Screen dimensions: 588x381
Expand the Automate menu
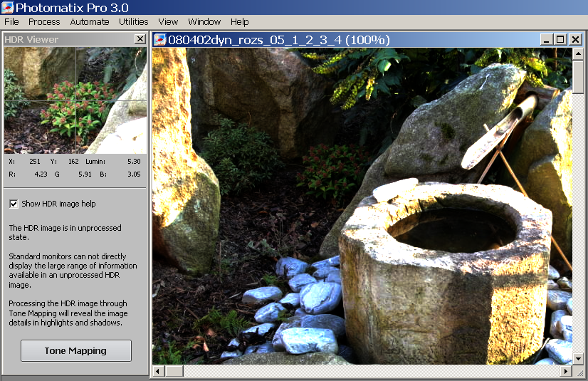90,22
